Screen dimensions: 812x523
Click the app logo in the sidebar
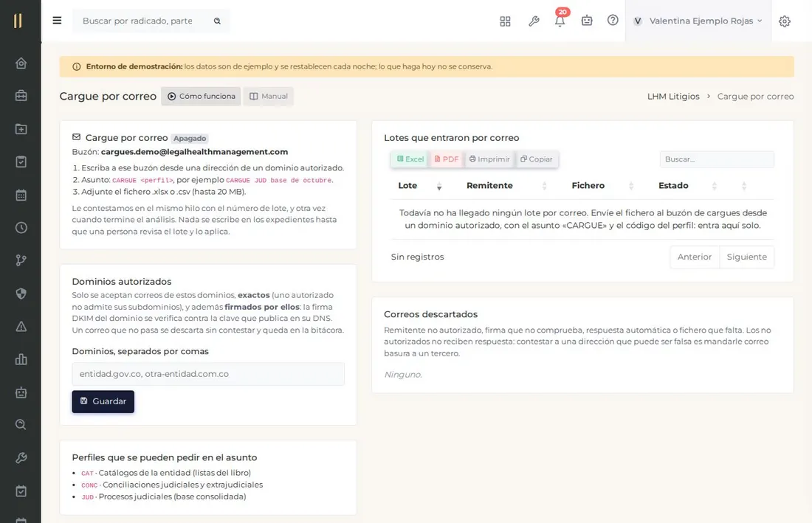tap(18, 21)
